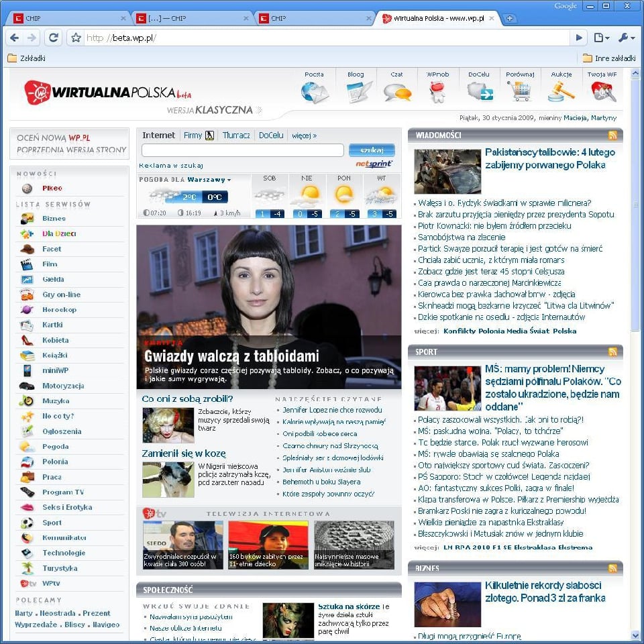
Task: Click the Aukcje gavel icon
Action: coord(561,91)
